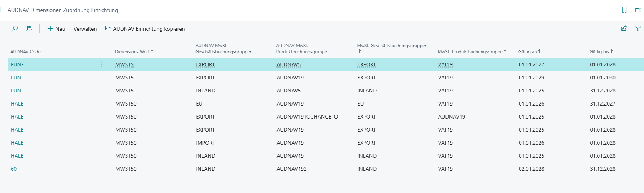The image size is (644, 193).
Task: Click the share icon
Action: [624, 28]
